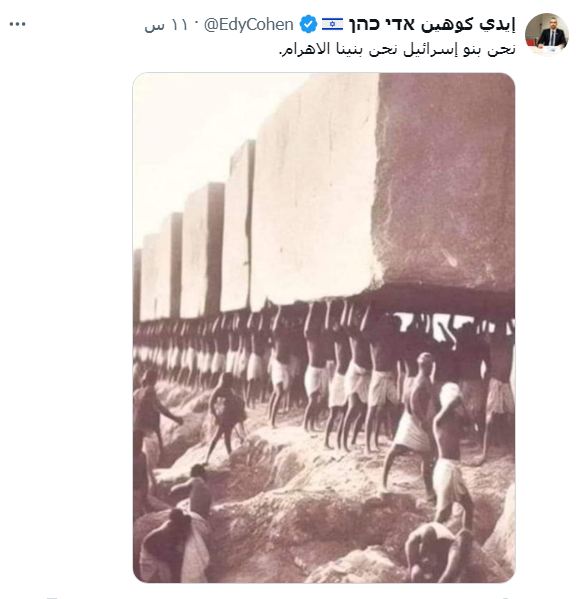Click the suited man in the avatar
The height and width of the screenshot is (599, 577).
(x=552, y=37)
